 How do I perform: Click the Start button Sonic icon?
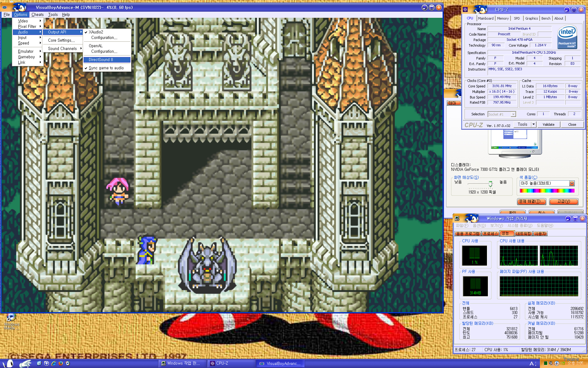(x=10, y=363)
